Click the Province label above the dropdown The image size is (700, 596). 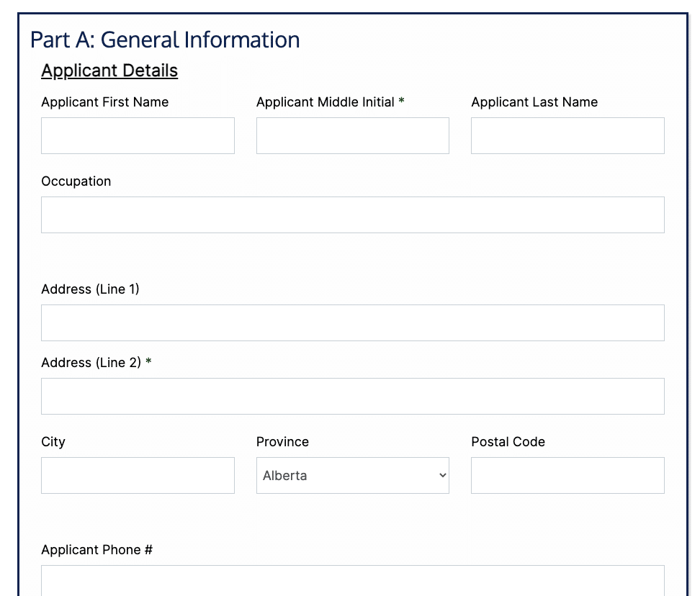282,442
